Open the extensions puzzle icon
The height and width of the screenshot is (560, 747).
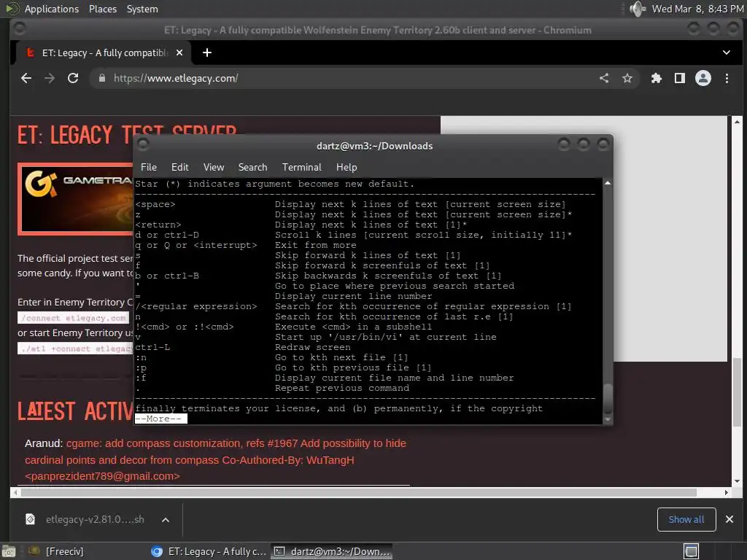point(657,78)
